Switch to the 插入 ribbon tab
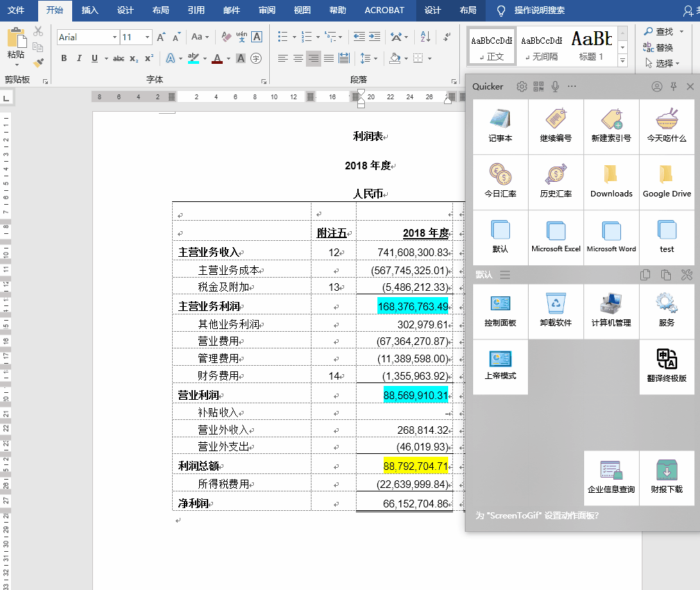700x590 pixels. 89,10
